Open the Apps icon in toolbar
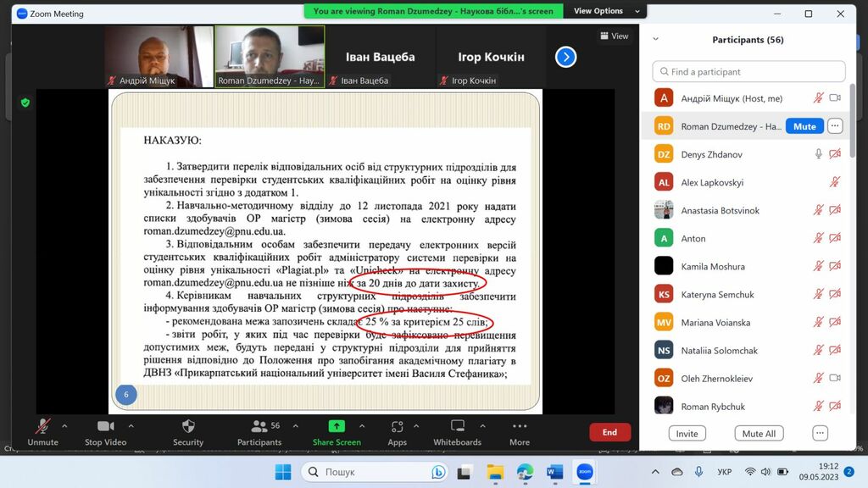This screenshot has width=868, height=488. point(397,426)
